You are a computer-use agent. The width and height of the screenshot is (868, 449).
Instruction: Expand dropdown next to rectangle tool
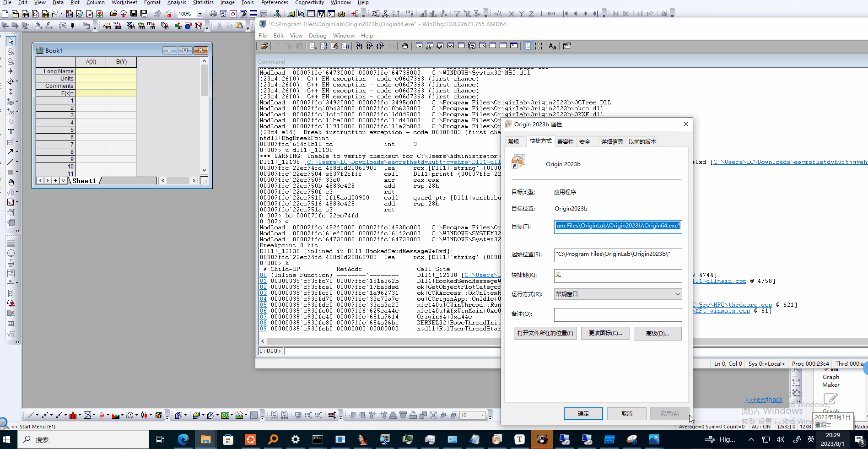click(x=17, y=172)
